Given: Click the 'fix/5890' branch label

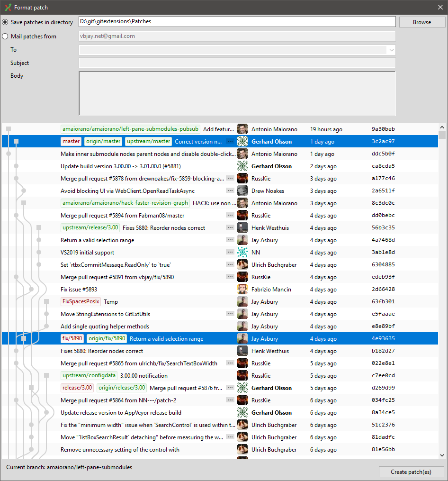Looking at the screenshot, I should (72, 338).
